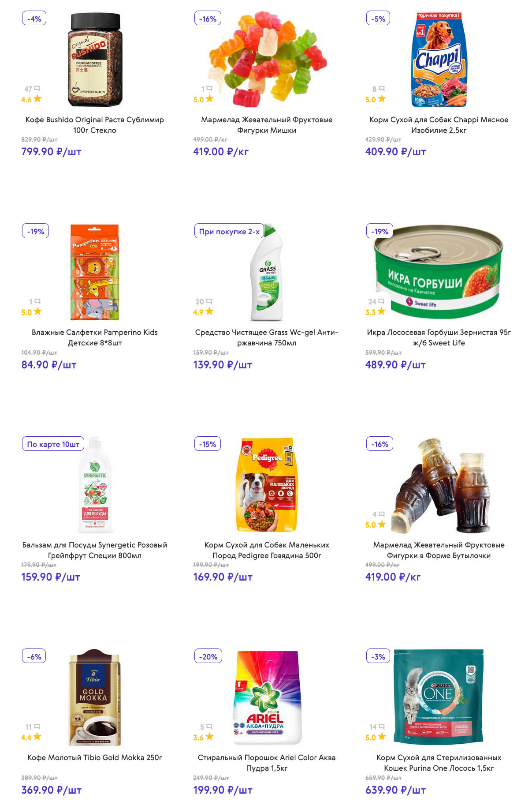Click the 'При покупке 2-х' promo badge
The image size is (532, 802).
pos(229,232)
